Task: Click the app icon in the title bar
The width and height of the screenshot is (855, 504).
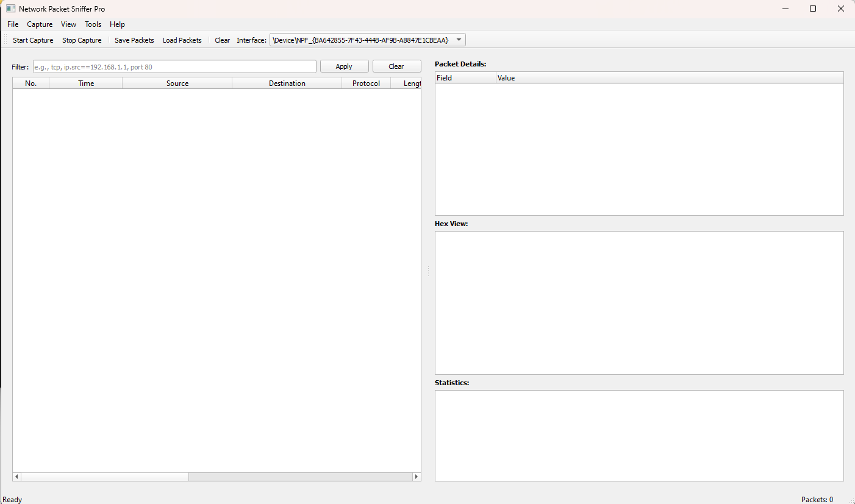Action: point(10,9)
